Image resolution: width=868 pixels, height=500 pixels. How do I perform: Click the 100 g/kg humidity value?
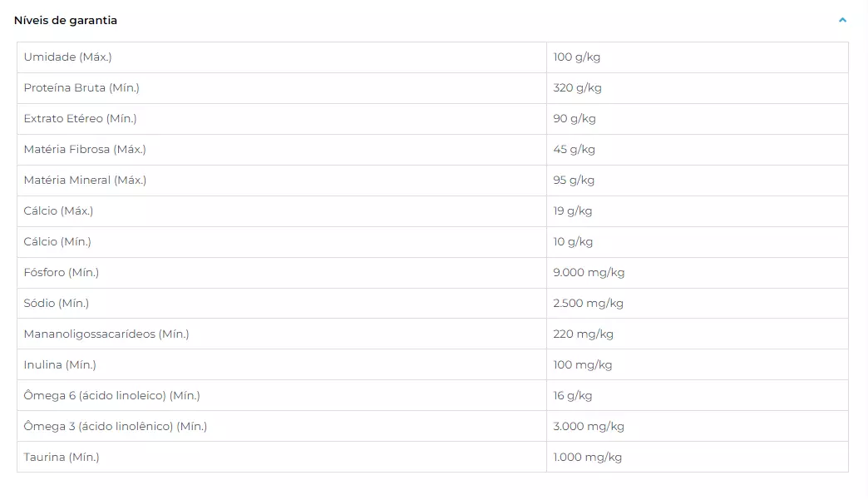coord(576,57)
